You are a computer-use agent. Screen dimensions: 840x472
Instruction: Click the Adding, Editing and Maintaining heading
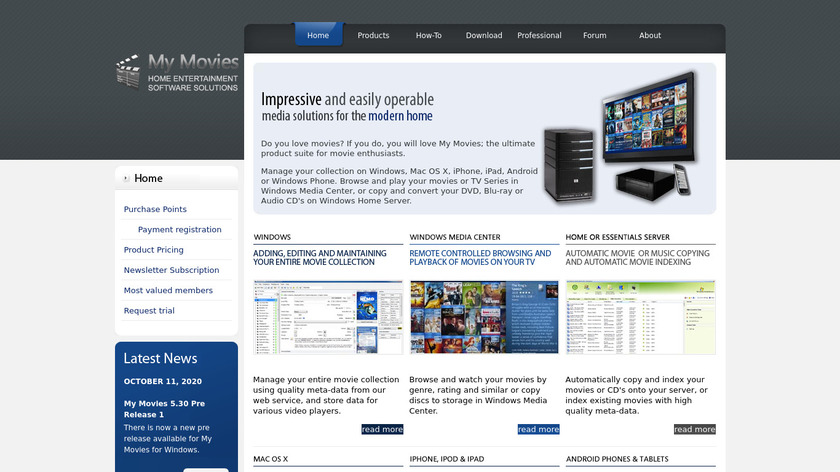click(x=320, y=258)
